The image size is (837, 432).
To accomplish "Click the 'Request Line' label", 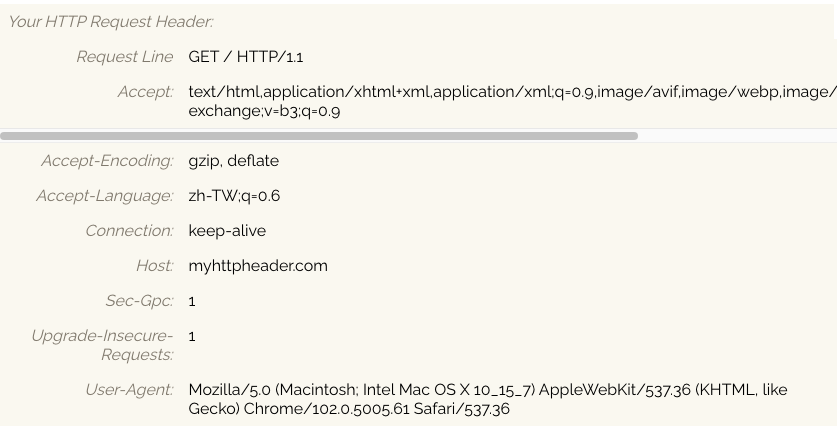I will point(125,57).
